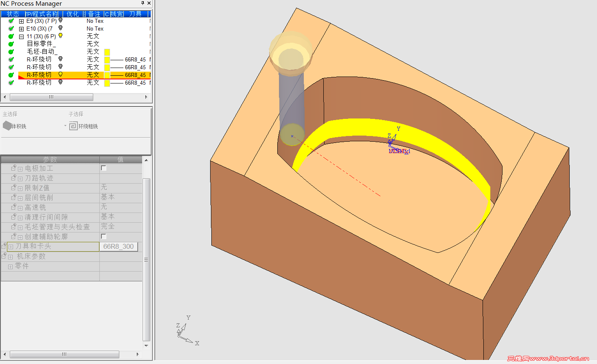Click the lock icon beside 机床参数
The image size is (597, 364).
(4, 256)
